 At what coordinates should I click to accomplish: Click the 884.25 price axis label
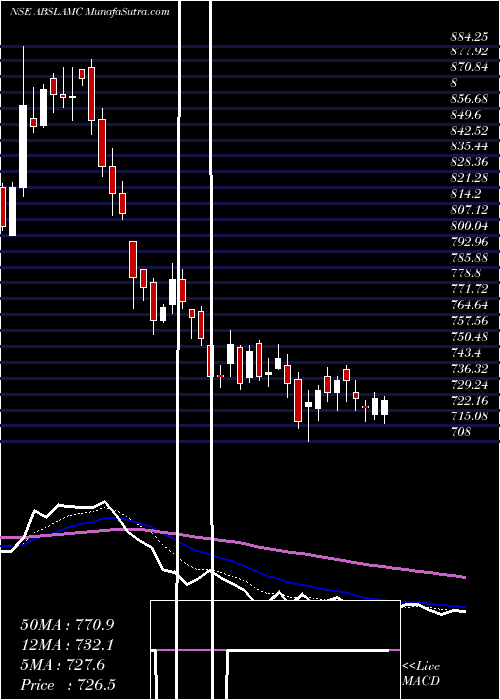pyautogui.click(x=469, y=38)
